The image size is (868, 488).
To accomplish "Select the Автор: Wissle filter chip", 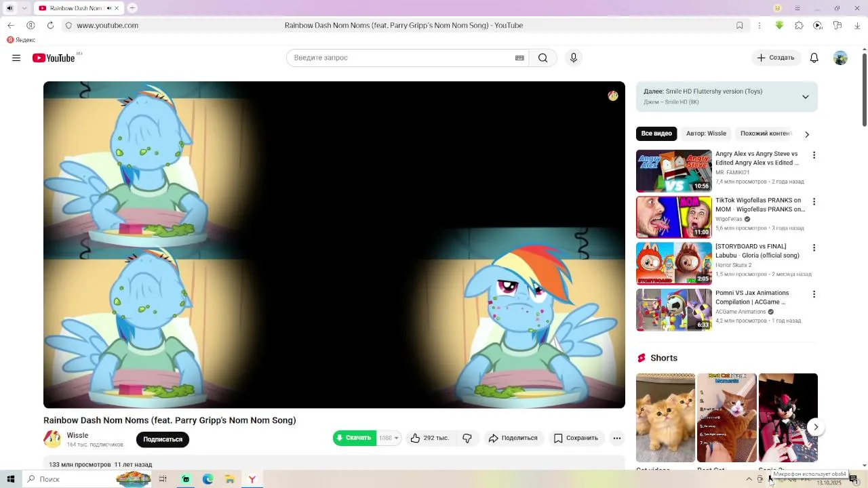I will coord(706,134).
